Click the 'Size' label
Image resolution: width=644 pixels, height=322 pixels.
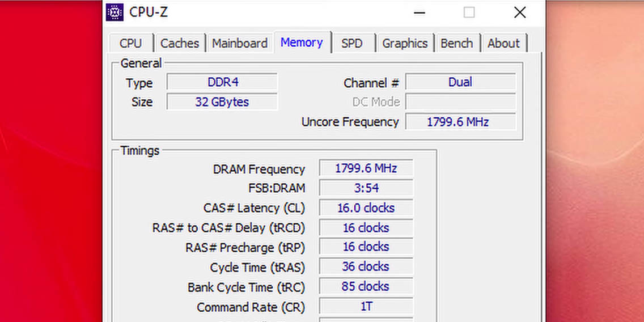(x=142, y=102)
